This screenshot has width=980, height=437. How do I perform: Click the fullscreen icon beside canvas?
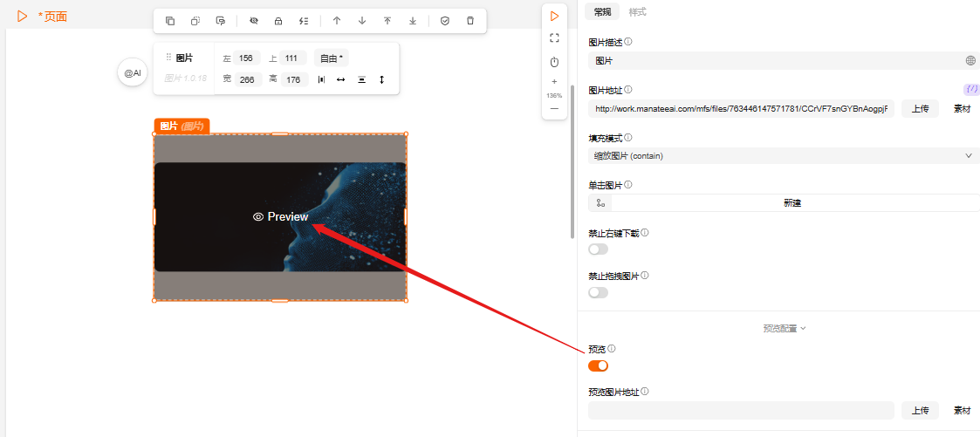[x=554, y=38]
